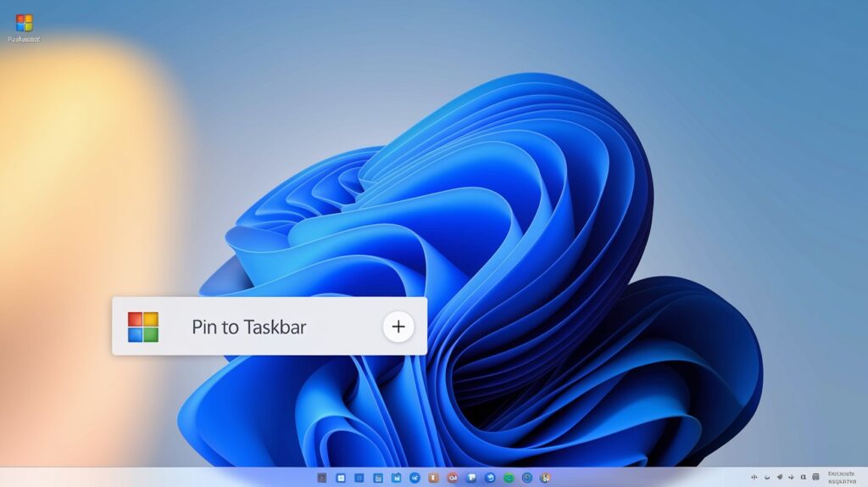Launch the red circular taskbar app
Image resolution: width=868 pixels, height=487 pixels.
453,478
